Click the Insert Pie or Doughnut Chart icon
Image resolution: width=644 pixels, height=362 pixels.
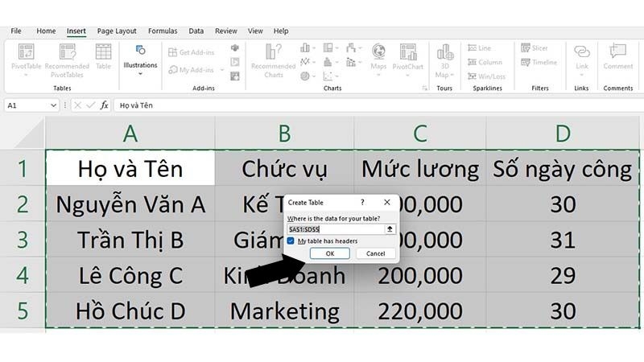tap(305, 76)
